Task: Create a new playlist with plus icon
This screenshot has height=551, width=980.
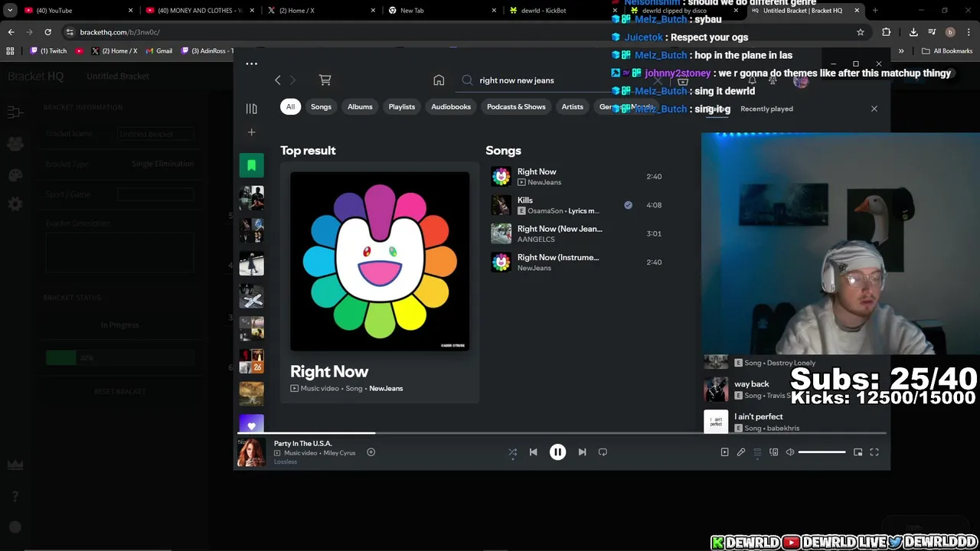Action: (251, 132)
